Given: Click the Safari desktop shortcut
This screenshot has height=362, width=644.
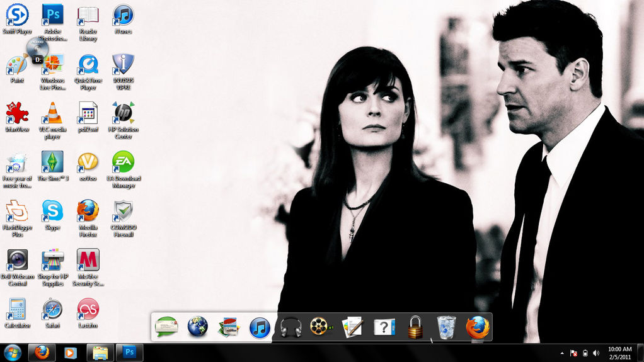Looking at the screenshot, I should tap(52, 310).
